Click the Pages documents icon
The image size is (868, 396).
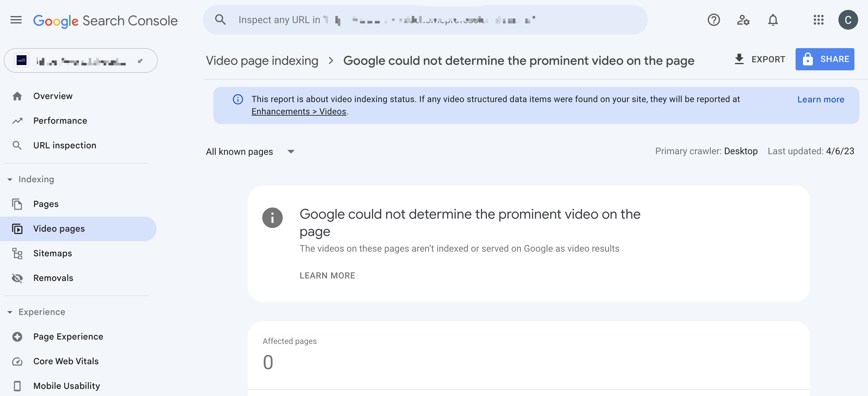pos(17,204)
